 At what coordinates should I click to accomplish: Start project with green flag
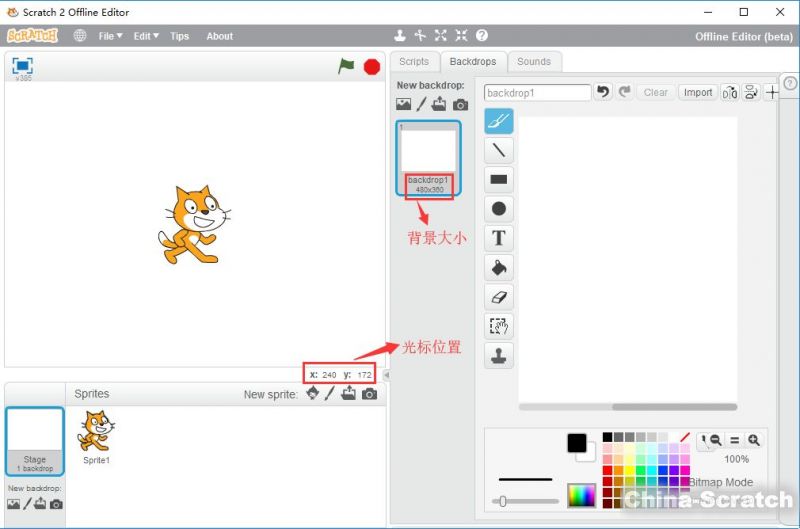(346, 66)
